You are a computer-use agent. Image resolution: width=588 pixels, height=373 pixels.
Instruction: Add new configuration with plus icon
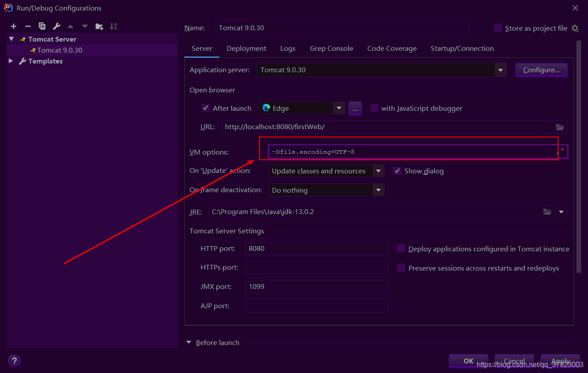[x=14, y=26]
